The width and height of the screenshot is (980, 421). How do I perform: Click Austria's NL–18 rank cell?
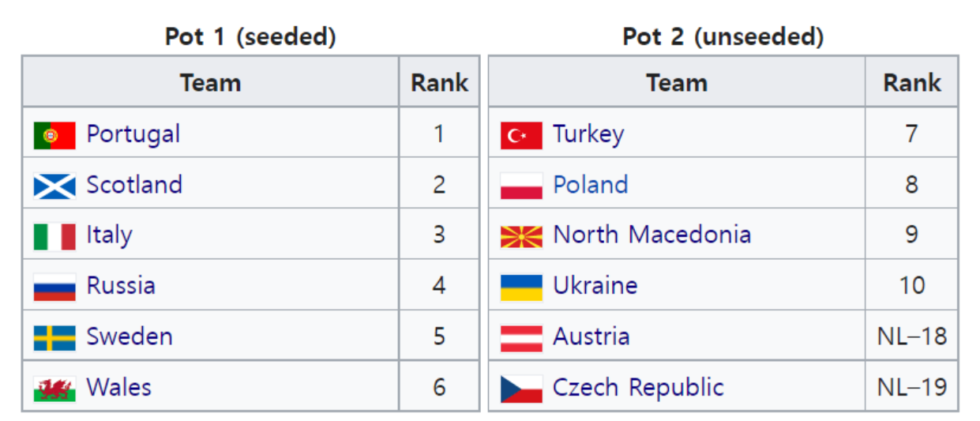pyautogui.click(x=912, y=336)
